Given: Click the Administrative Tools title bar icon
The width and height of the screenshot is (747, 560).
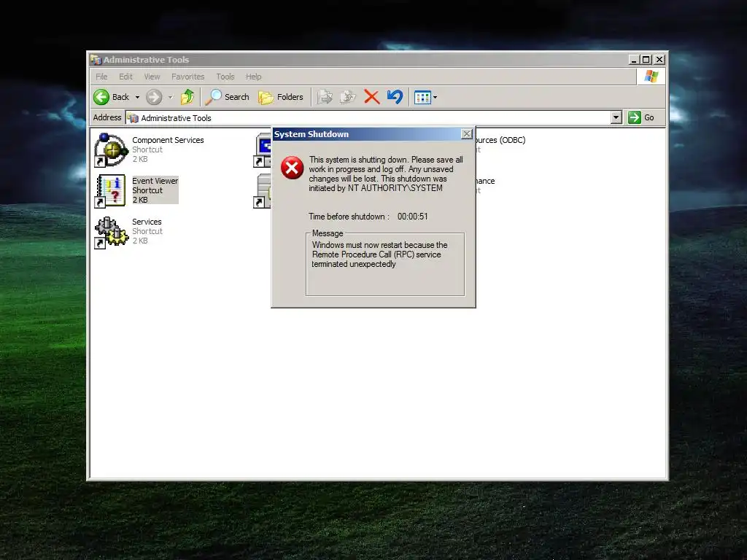Looking at the screenshot, I should pyautogui.click(x=96, y=60).
